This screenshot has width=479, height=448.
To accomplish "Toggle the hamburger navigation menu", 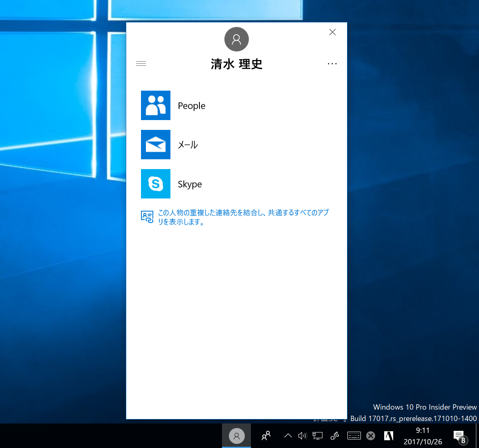I will pos(141,63).
